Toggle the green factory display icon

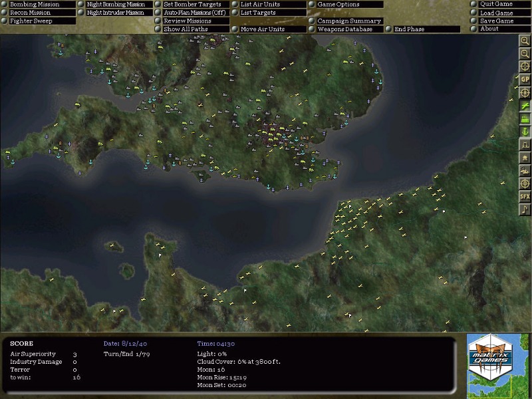pos(525,118)
